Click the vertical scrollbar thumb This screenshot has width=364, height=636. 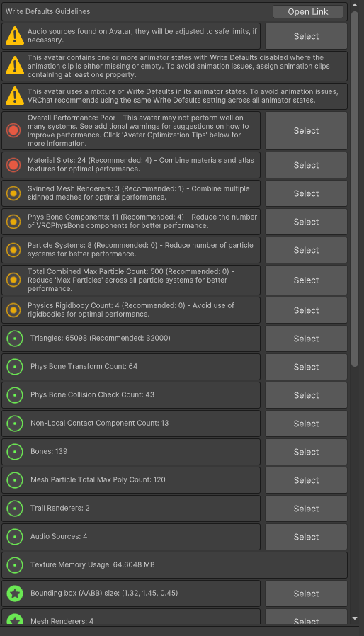coord(355,189)
